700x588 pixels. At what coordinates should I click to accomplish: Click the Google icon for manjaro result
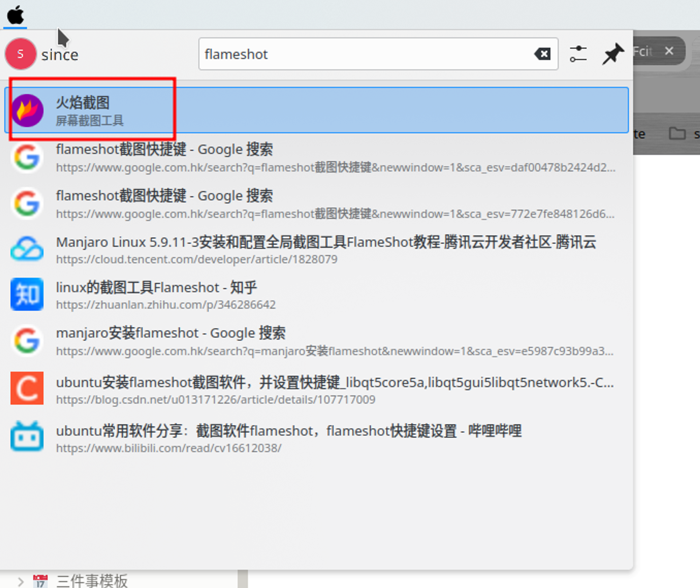pyautogui.click(x=27, y=340)
